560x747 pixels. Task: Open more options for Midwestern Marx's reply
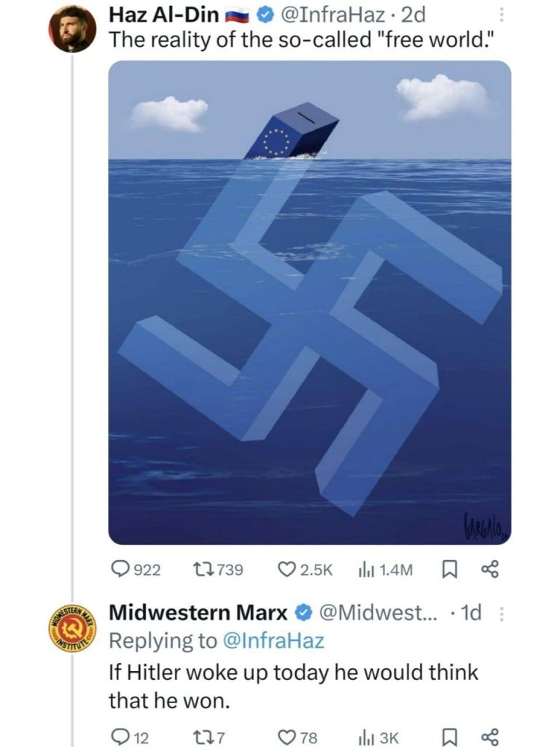(x=500, y=614)
